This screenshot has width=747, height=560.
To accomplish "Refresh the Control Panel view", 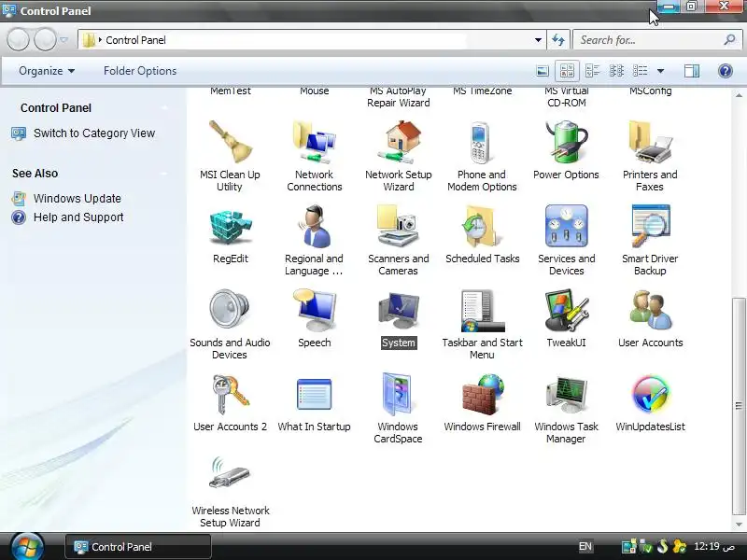I will coord(558,40).
